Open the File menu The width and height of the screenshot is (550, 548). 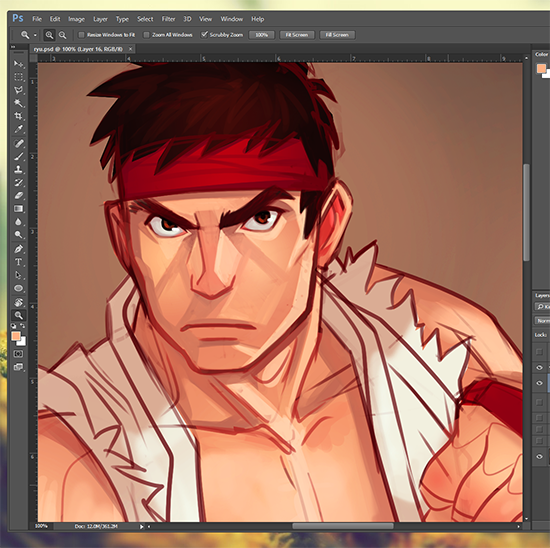pos(37,19)
